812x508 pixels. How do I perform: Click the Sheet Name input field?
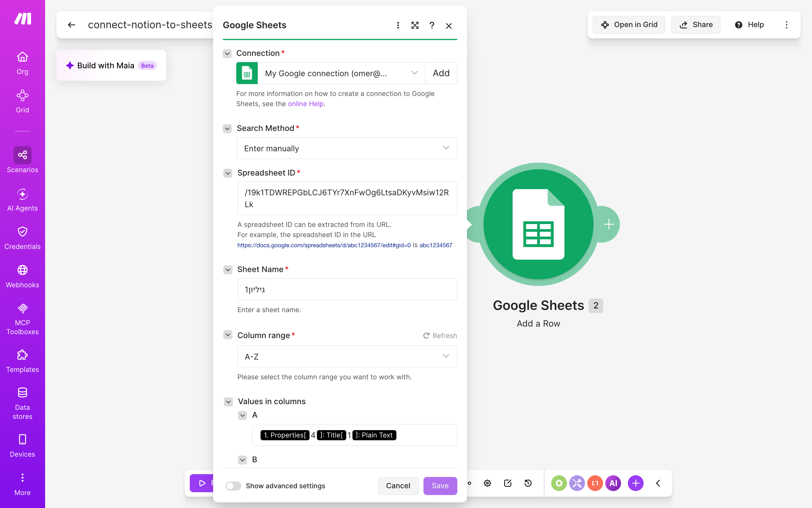(x=347, y=289)
